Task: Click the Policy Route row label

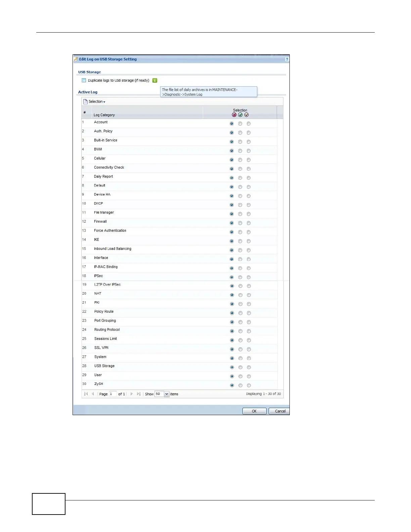Action: click(x=104, y=312)
